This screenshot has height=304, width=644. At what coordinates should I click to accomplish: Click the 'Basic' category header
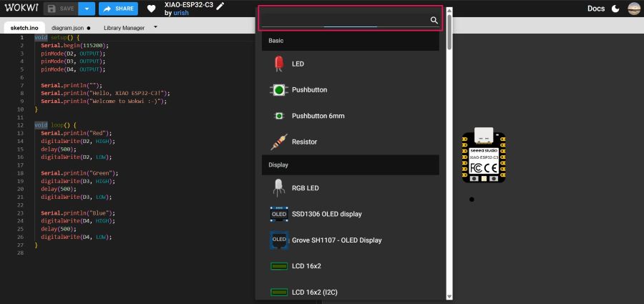[x=351, y=41]
